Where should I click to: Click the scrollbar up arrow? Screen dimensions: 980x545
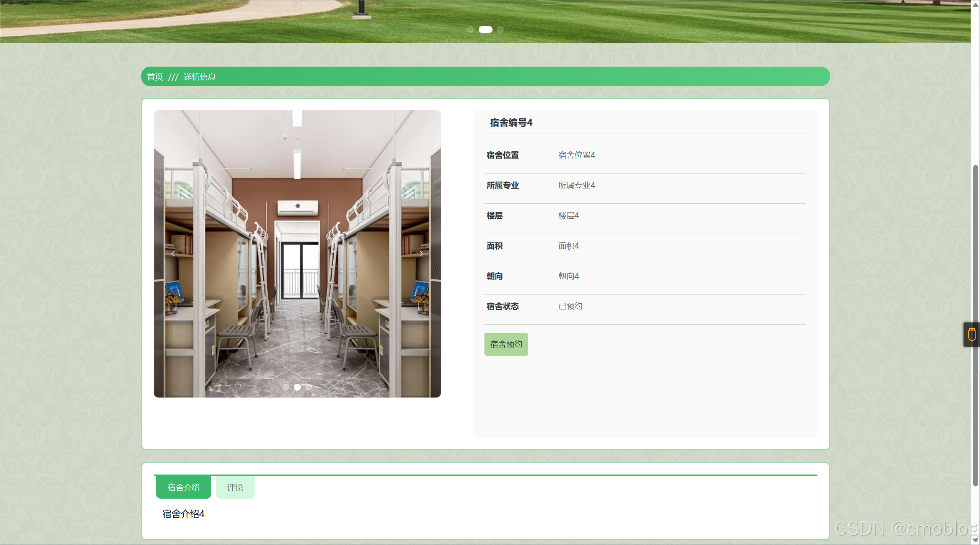[x=975, y=4]
